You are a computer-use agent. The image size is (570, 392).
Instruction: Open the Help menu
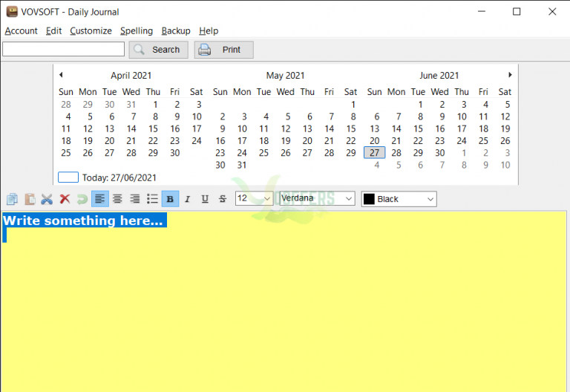[209, 31]
